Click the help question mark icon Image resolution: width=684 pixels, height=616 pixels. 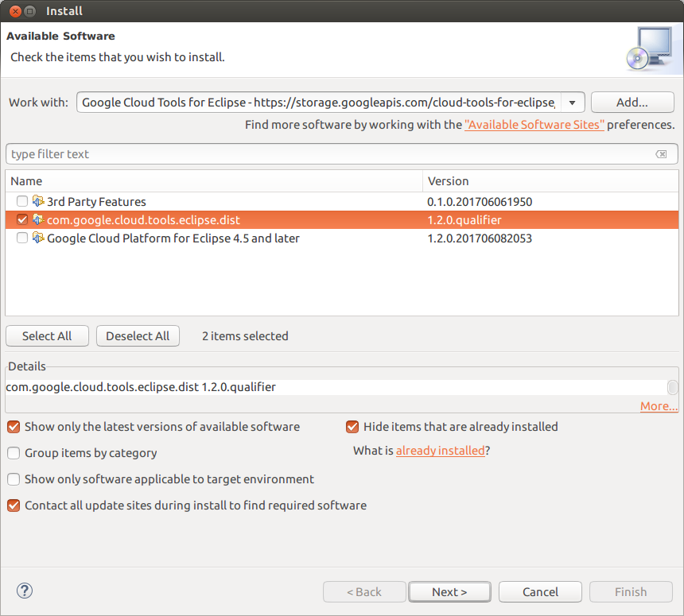pyautogui.click(x=25, y=591)
